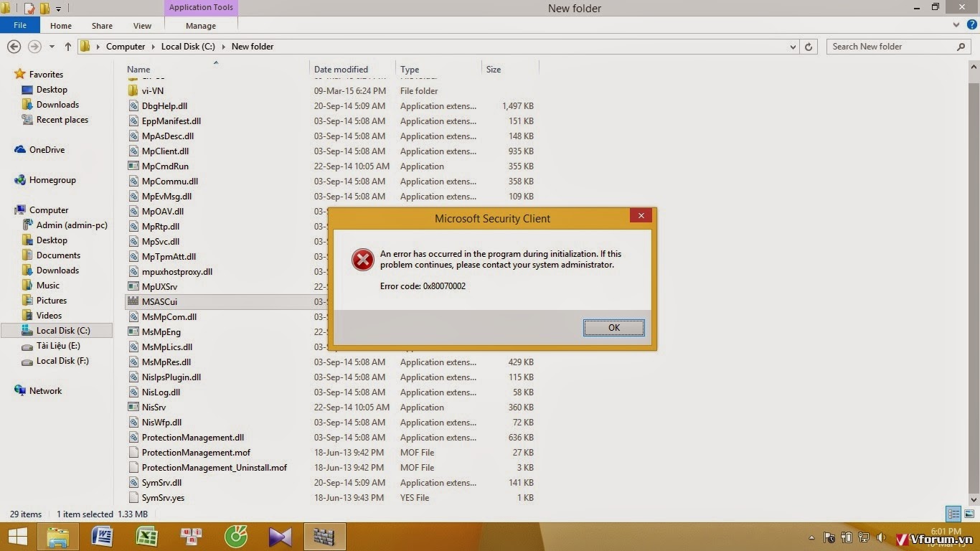Screen dimensions: 980x551
Task: Open File Explorer taskbar icon
Action: 57,537
